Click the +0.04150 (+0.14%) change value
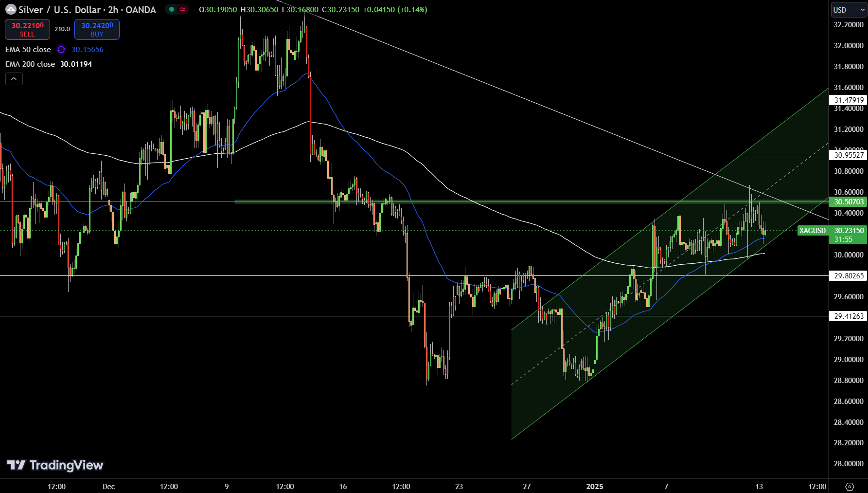 click(395, 10)
